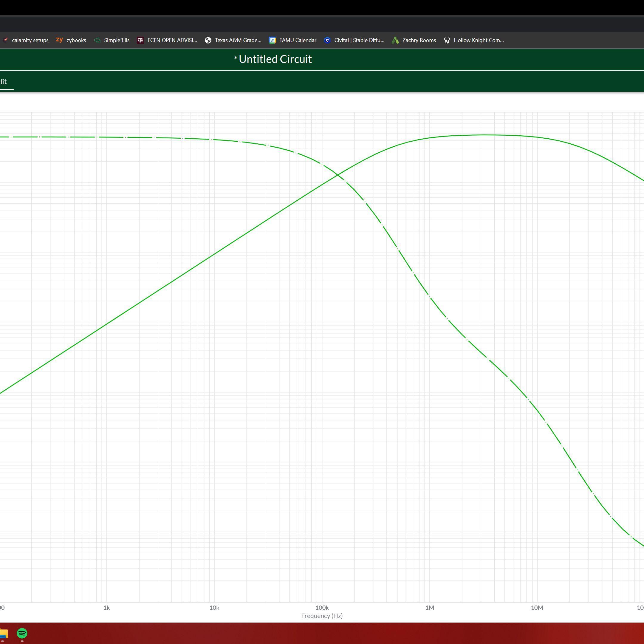Open the zybooks bookmark
This screenshot has height=644, width=644.
tap(71, 40)
